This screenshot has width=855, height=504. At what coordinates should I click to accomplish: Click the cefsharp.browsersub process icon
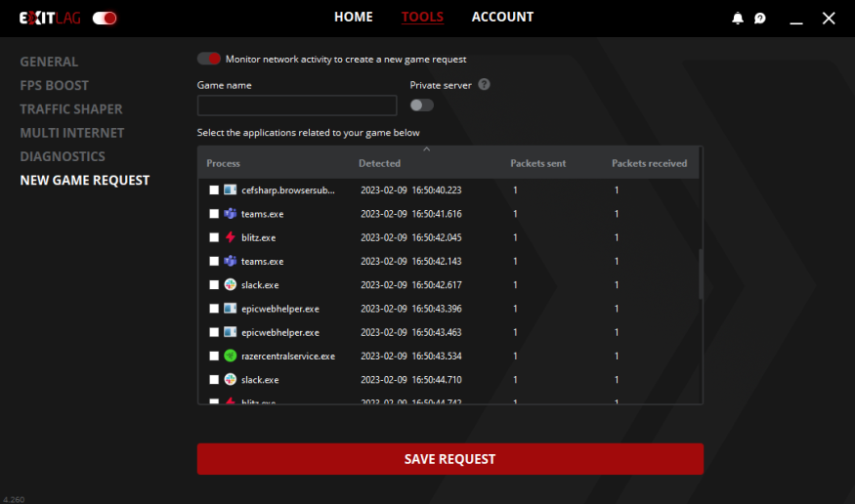point(230,189)
